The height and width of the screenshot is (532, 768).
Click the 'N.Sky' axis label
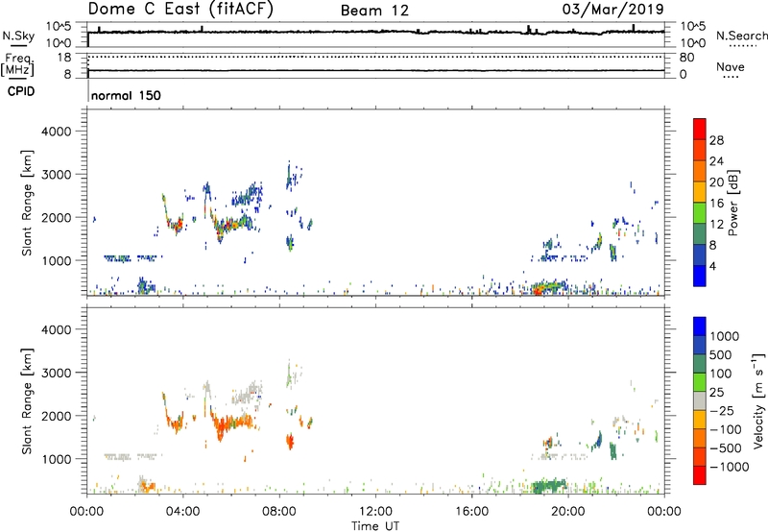[18, 36]
